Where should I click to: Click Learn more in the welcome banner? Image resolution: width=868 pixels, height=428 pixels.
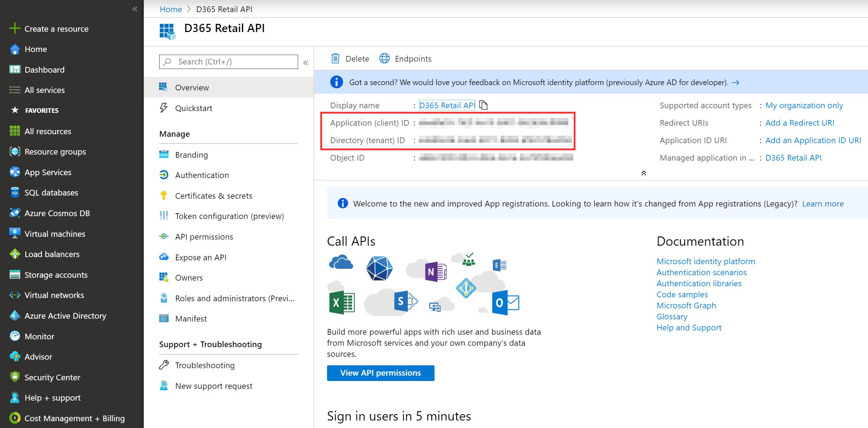[823, 204]
